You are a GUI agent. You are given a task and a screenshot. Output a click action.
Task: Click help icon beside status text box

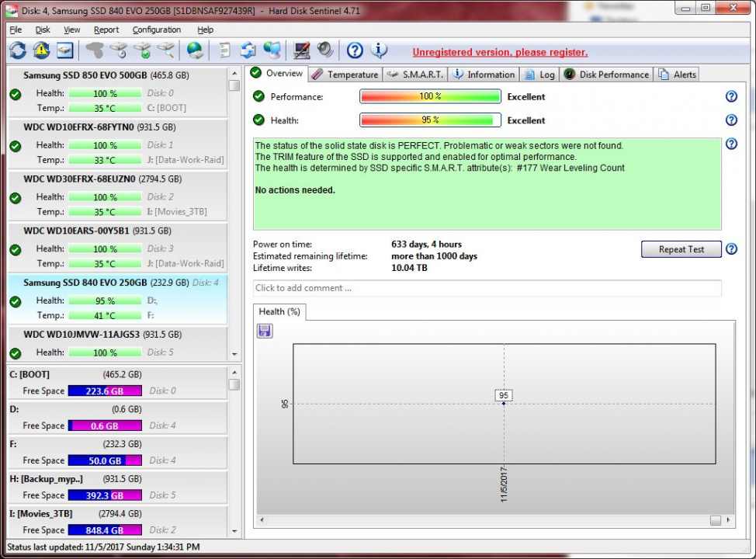pyautogui.click(x=731, y=144)
